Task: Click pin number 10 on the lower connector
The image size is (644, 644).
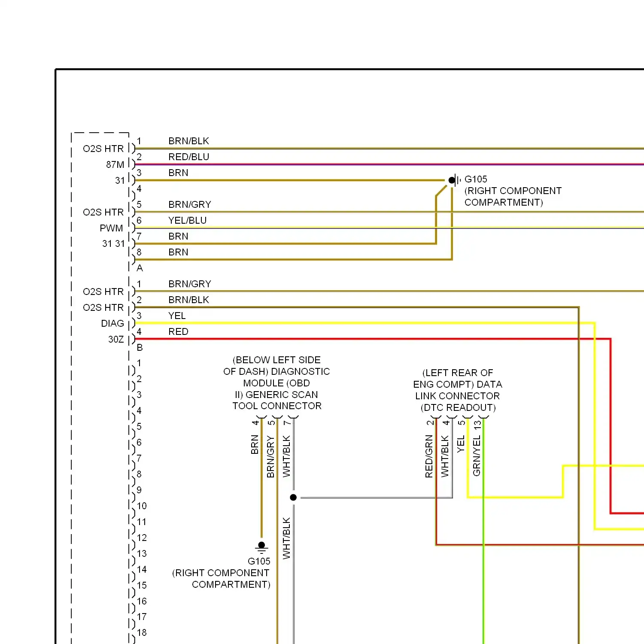Action: 142,506
